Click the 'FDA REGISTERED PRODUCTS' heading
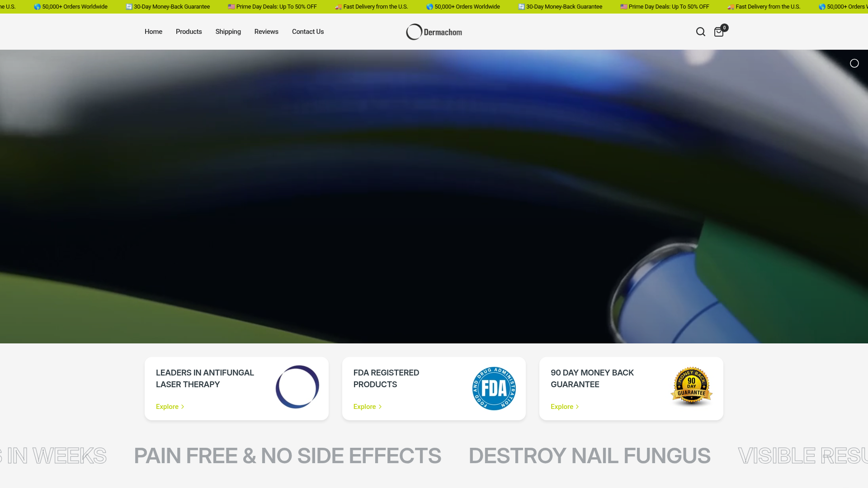This screenshot has height=488, width=868. click(x=386, y=379)
